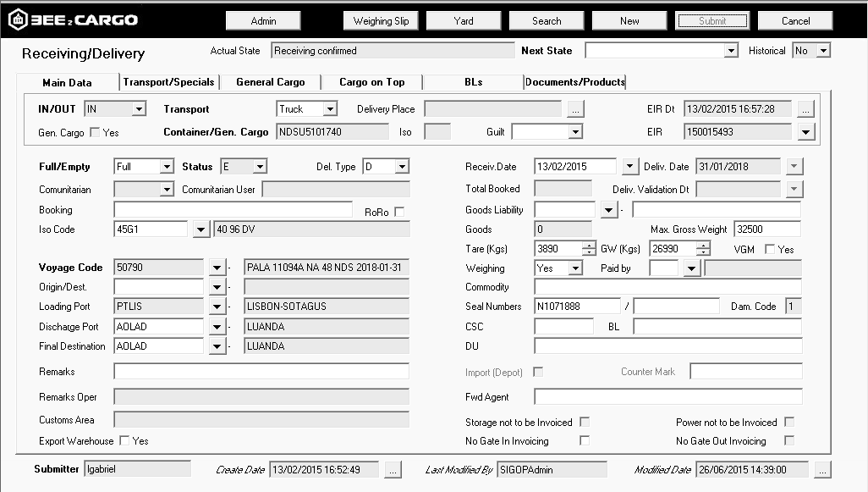This screenshot has height=492, width=868.
Task: Open the Delivery Place ellipsis browse button
Action: [576, 109]
